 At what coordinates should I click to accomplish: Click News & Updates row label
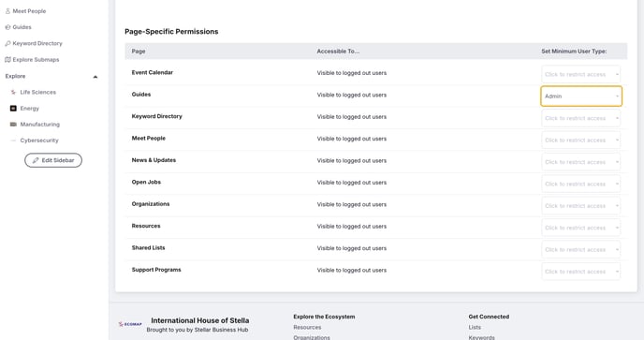point(154,160)
